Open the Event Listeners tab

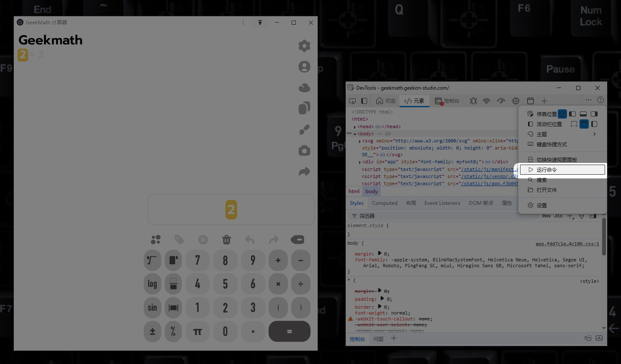(x=442, y=203)
